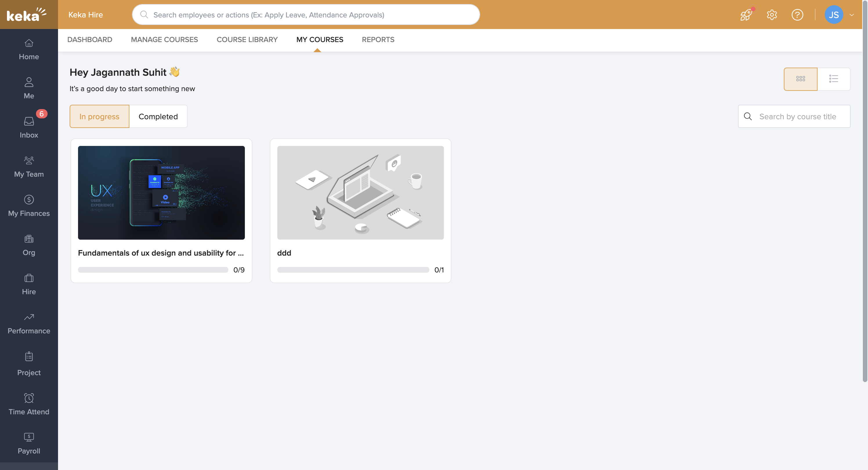Viewport: 868px width, 470px height.
Task: Open the help question mark
Action: pyautogui.click(x=797, y=15)
